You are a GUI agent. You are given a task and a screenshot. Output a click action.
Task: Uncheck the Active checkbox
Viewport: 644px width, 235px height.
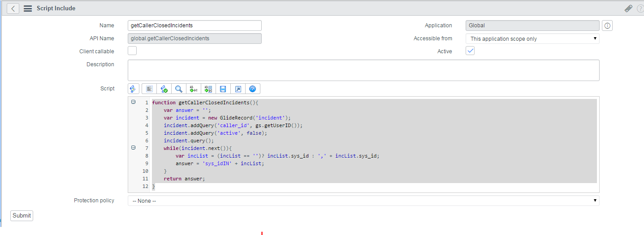(470, 51)
